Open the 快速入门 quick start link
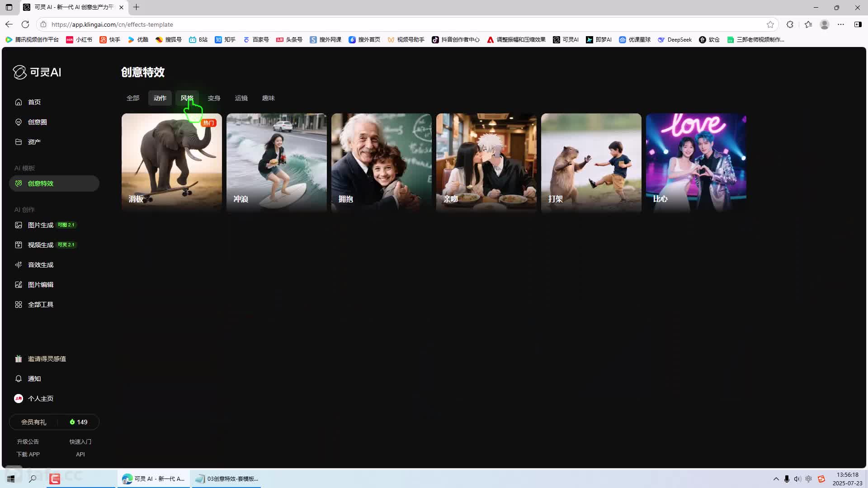Screen dimensions: 868x488 [x=80, y=441]
